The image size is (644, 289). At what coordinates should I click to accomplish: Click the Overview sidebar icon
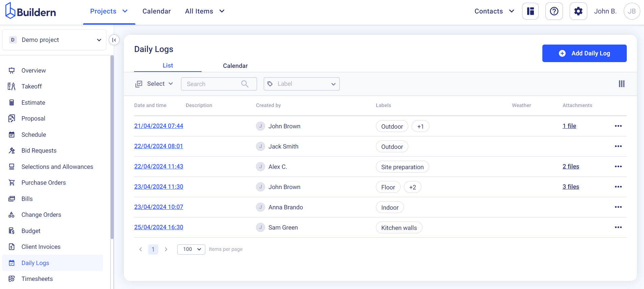pos(12,71)
